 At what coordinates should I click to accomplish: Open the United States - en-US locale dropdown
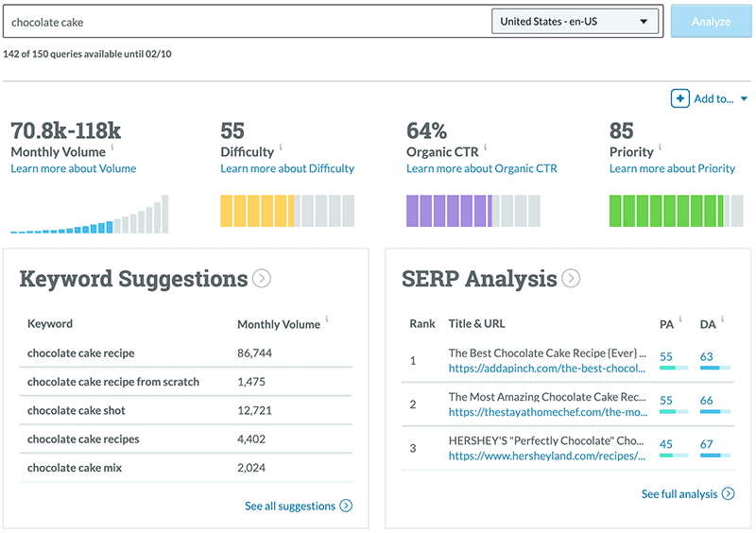[575, 21]
